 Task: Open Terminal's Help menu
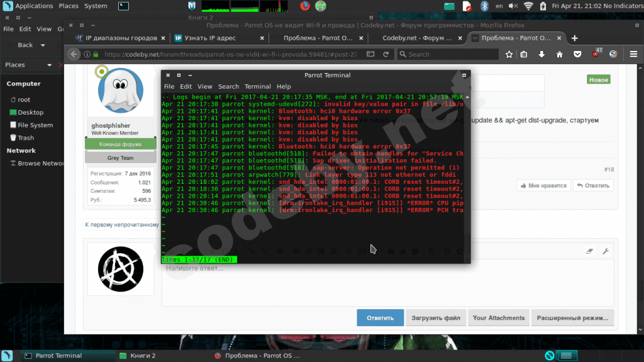(x=284, y=86)
